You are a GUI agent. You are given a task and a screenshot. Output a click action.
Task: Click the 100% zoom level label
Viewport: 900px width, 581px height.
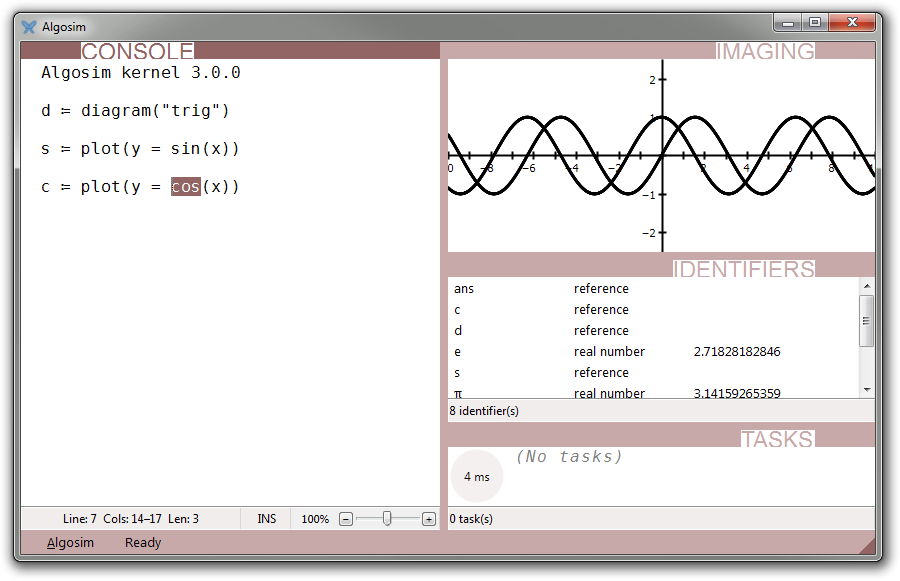coord(315,519)
